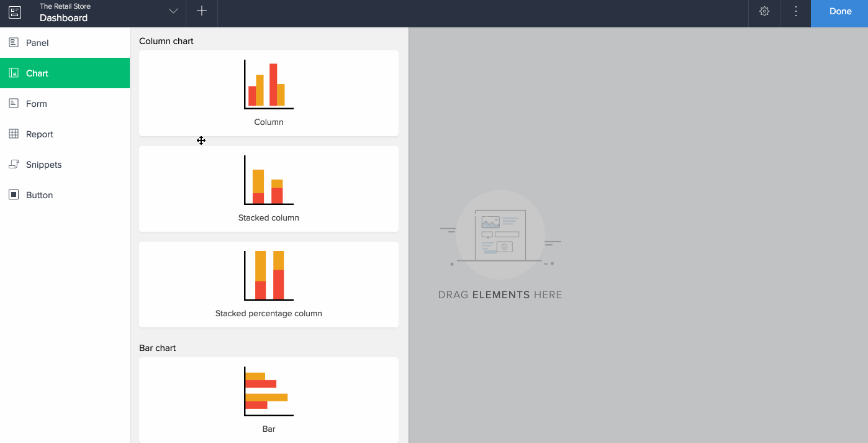Open the Dashboard page dropdown chevron

tap(173, 11)
